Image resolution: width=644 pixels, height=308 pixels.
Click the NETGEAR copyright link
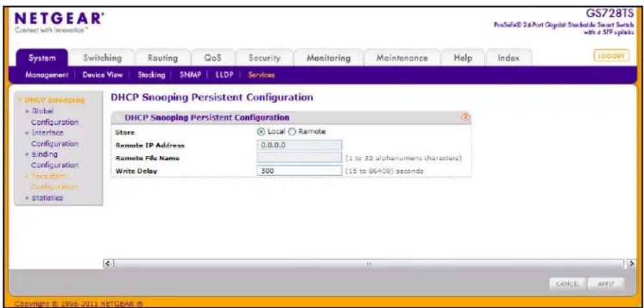(x=78, y=303)
